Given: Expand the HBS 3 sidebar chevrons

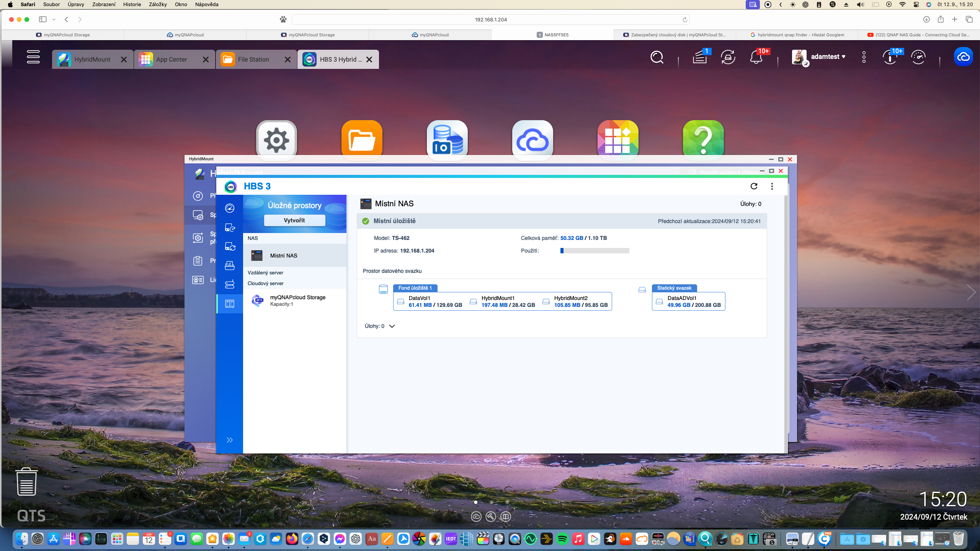Looking at the screenshot, I should click(x=230, y=440).
